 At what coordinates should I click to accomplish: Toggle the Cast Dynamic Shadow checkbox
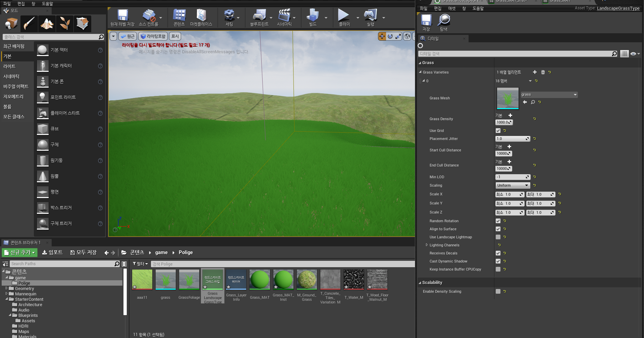(x=498, y=261)
